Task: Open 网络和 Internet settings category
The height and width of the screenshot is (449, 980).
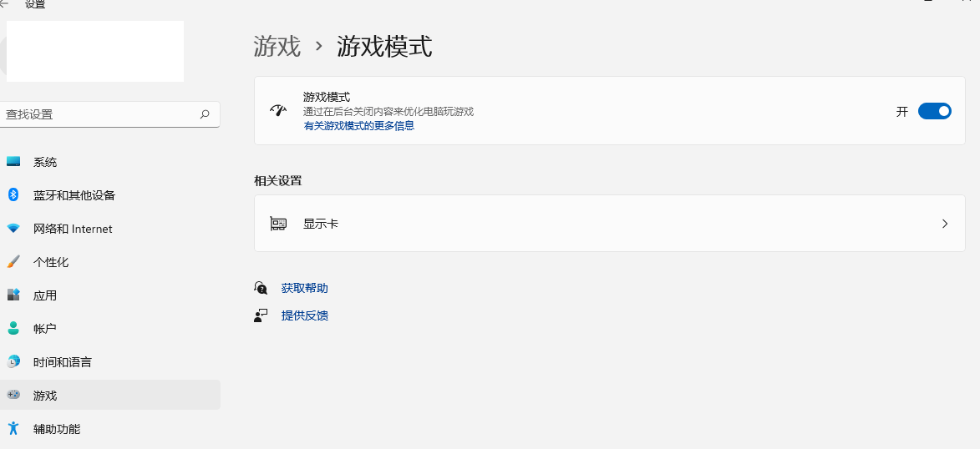Action: click(x=110, y=229)
